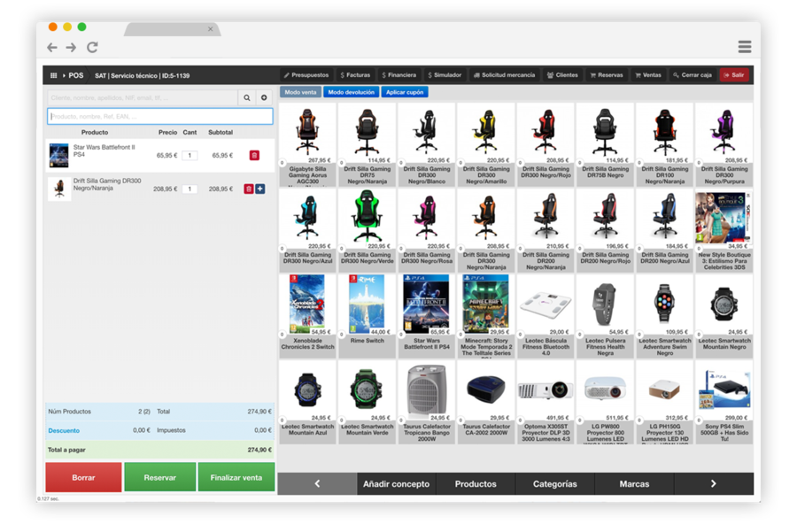Focus the product search field
The width and height of the screenshot is (797, 532).
(160, 116)
